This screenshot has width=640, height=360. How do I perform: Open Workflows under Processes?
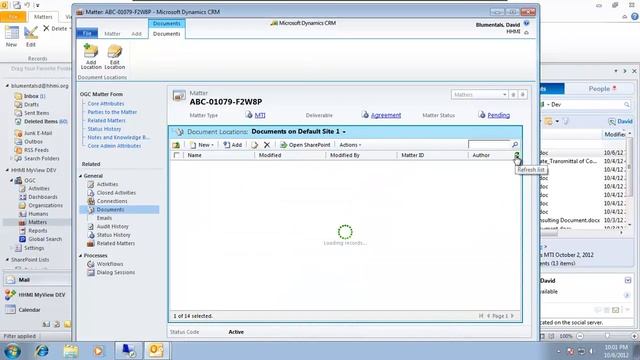pyautogui.click(x=109, y=264)
